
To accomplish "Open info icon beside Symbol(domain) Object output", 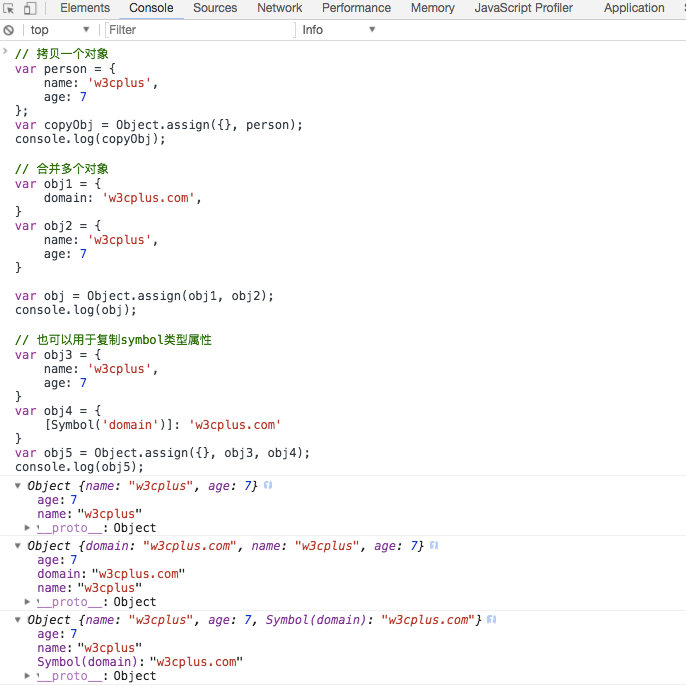I will 492,619.
